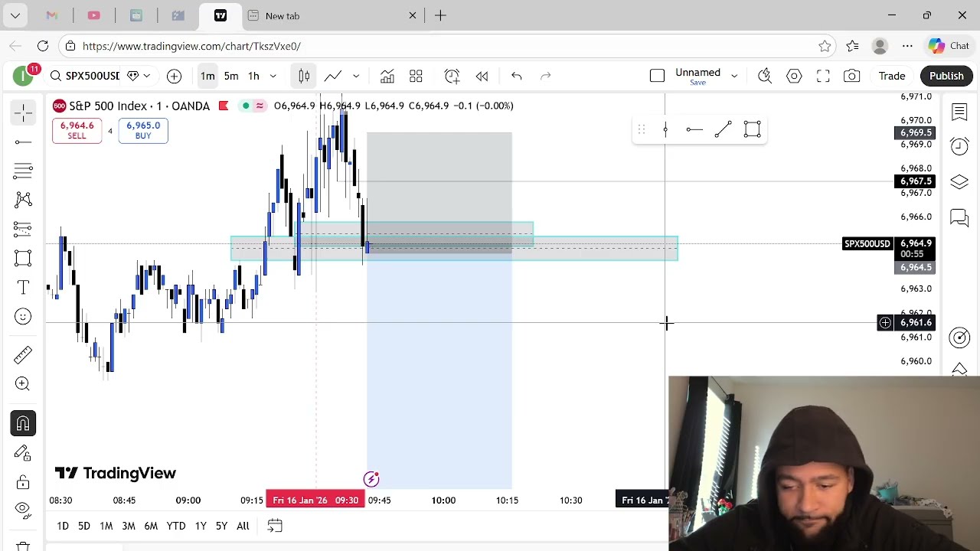Image resolution: width=980 pixels, height=551 pixels.
Task: Create an alert
Action: pyautogui.click(x=452, y=76)
